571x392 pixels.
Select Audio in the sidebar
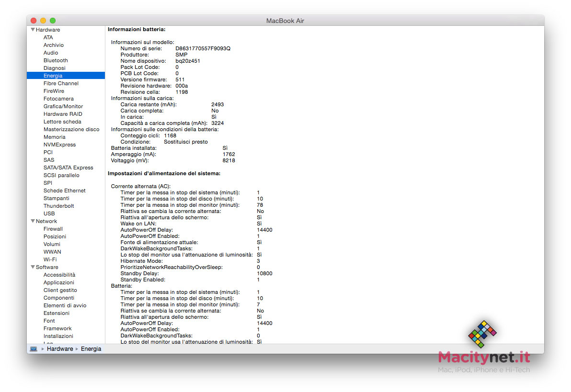point(51,53)
